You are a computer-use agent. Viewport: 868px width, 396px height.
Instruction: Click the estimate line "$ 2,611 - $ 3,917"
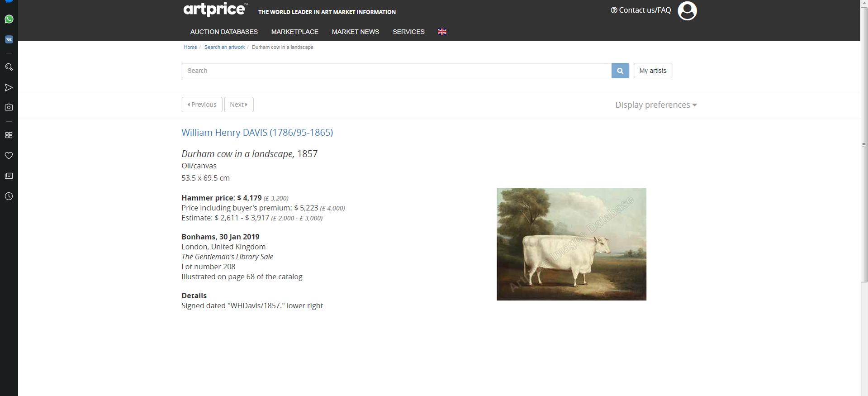(x=242, y=218)
